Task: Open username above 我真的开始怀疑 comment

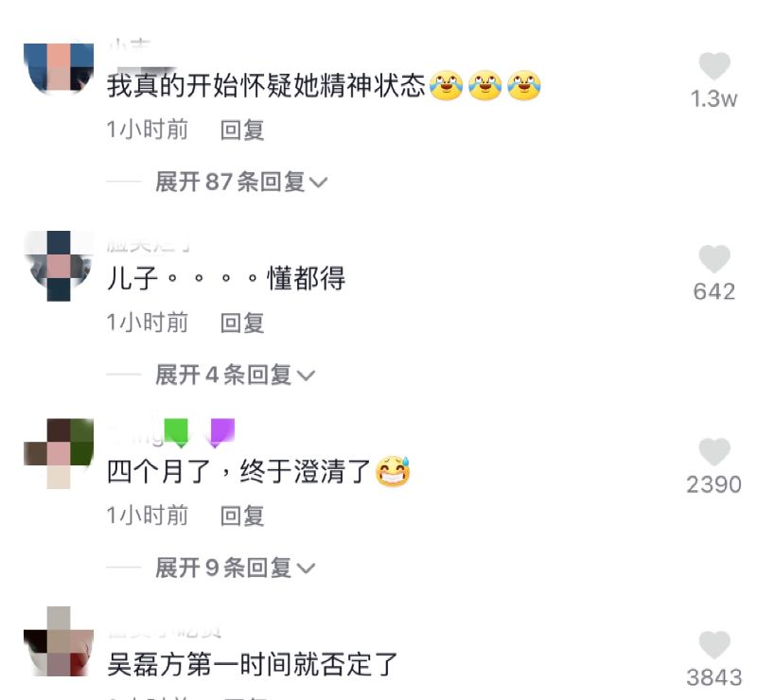Action: pos(130,45)
